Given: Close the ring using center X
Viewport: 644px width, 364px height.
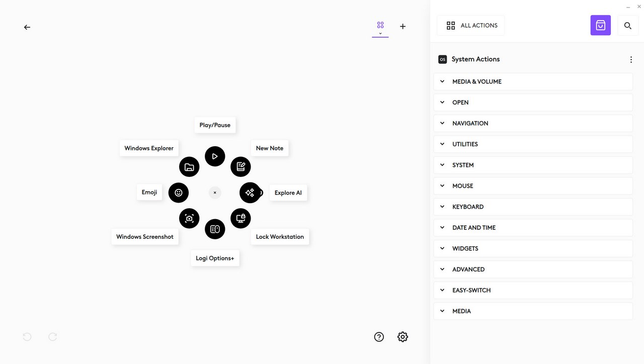Looking at the screenshot, I should [x=215, y=193].
